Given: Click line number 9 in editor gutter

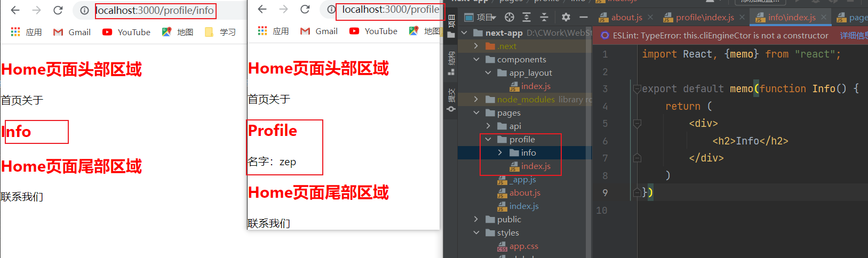Looking at the screenshot, I should click(x=605, y=192).
